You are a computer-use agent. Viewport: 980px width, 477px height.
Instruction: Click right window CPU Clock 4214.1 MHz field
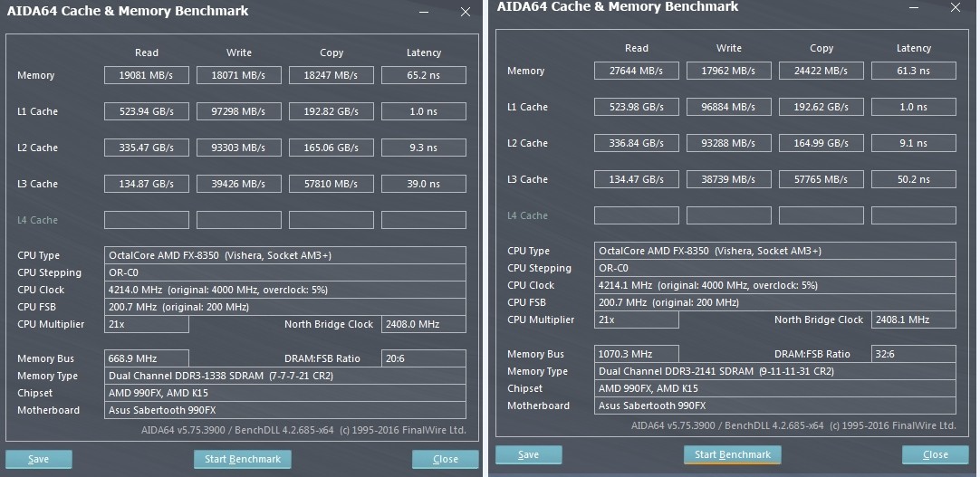775,285
